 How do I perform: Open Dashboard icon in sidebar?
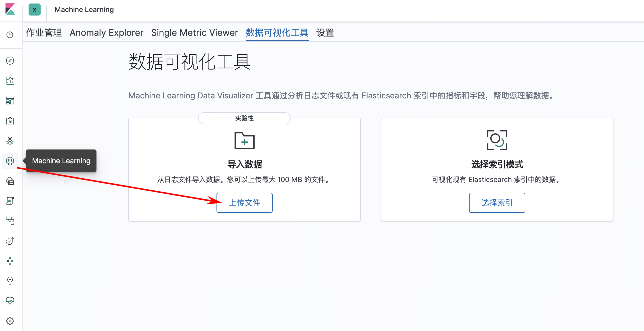(x=10, y=101)
